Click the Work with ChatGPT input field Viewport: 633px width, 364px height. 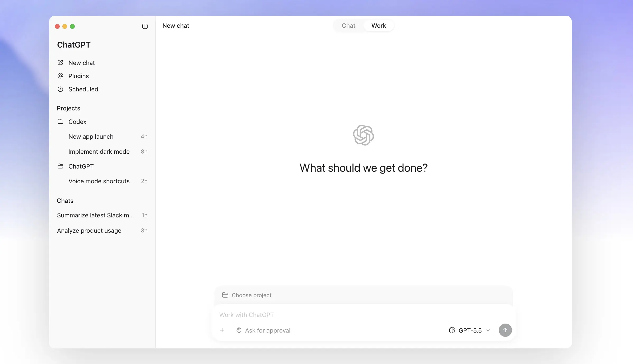pyautogui.click(x=363, y=315)
